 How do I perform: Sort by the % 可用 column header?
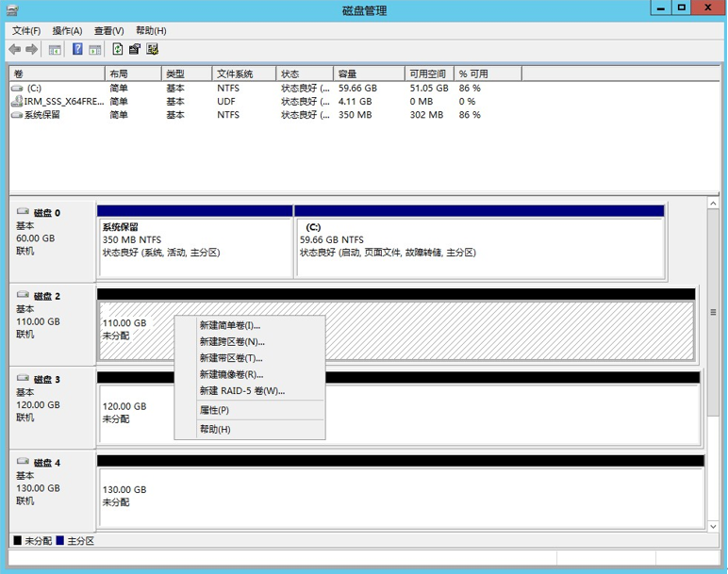point(488,74)
